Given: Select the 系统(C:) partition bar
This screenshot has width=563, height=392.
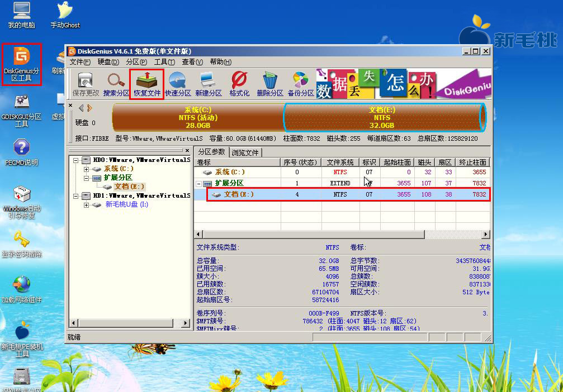Looking at the screenshot, I should click(198, 118).
